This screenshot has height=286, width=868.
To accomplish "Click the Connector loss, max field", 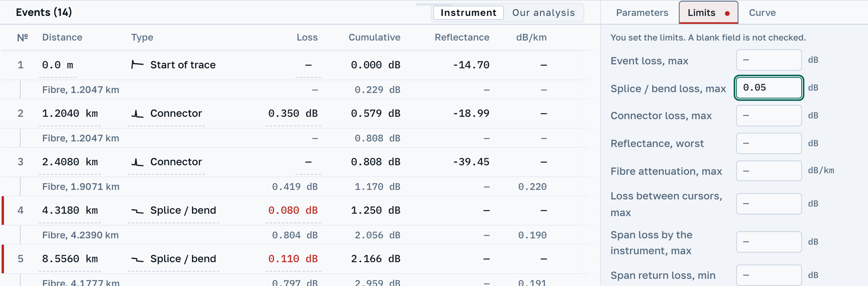I will 769,116.
